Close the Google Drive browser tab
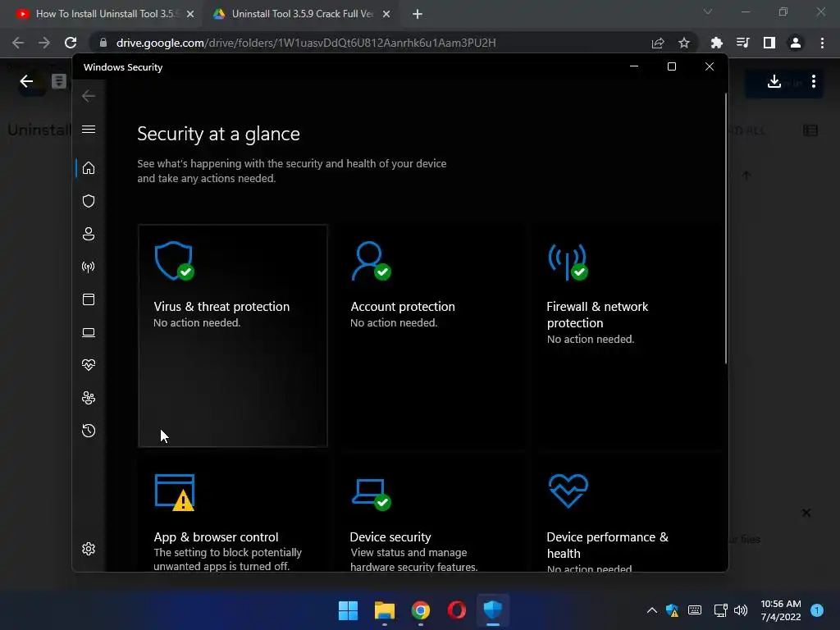The width and height of the screenshot is (840, 630). pos(386,15)
